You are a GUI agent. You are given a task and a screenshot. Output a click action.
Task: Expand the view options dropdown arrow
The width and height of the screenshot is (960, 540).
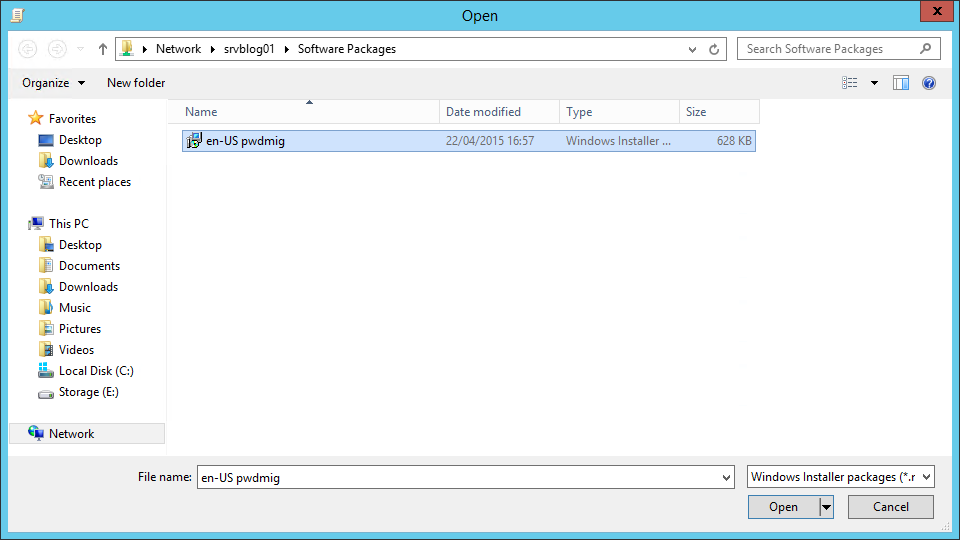click(874, 83)
